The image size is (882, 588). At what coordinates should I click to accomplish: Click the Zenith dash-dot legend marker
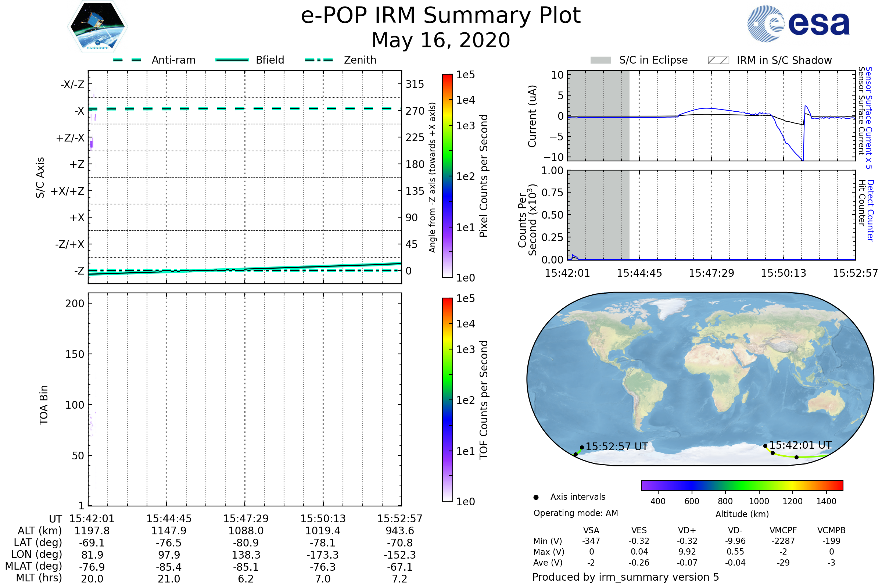click(319, 60)
